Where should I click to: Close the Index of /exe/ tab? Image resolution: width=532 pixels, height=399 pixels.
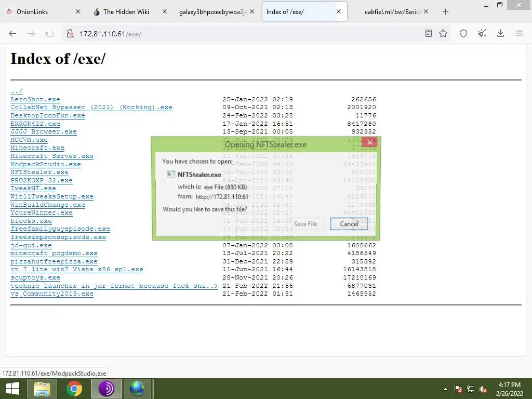339,11
